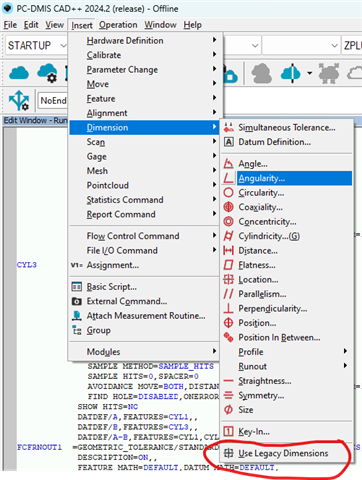Image resolution: width=362 pixels, height=480 pixels.
Task: Click the Size dimension icon
Action: pos(228,410)
